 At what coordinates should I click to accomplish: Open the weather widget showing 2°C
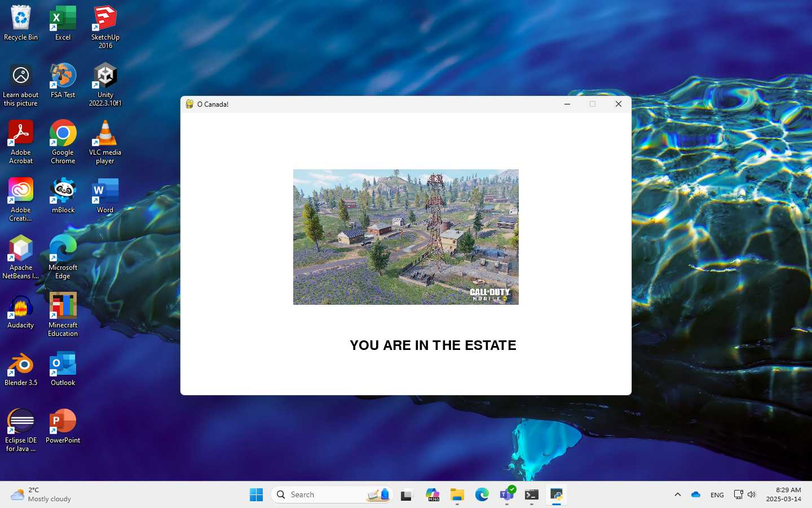click(x=41, y=494)
